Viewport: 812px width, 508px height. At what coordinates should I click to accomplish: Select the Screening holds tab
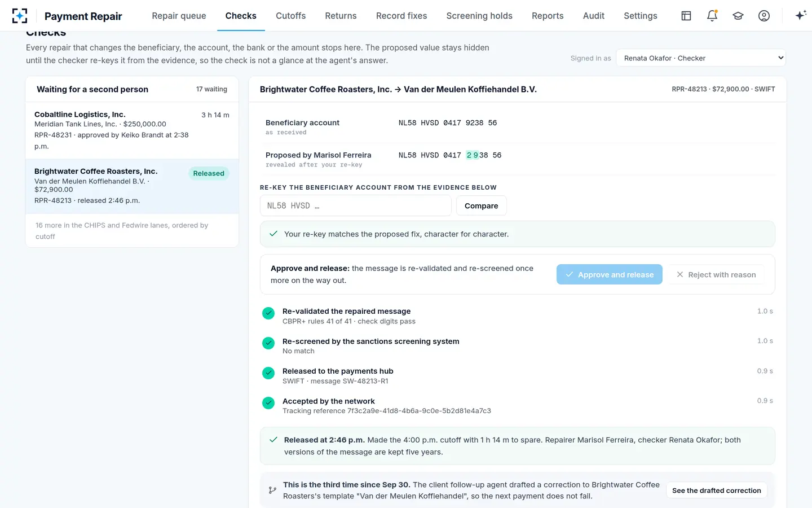(x=479, y=16)
